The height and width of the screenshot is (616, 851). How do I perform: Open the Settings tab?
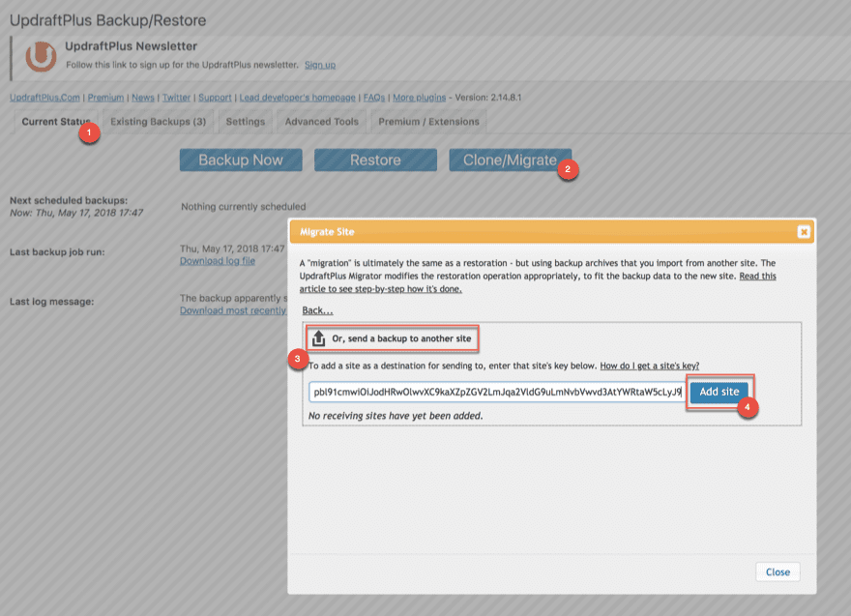[245, 122]
